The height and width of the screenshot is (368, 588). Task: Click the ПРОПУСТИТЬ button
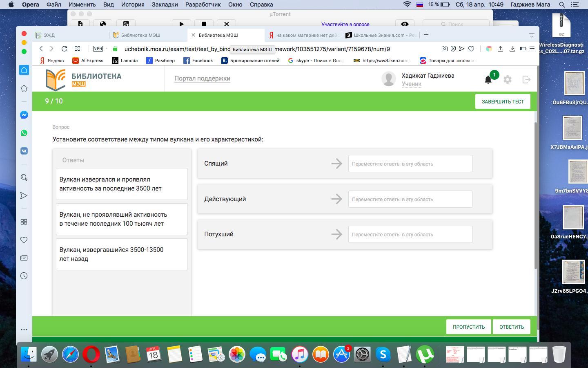[x=468, y=327]
